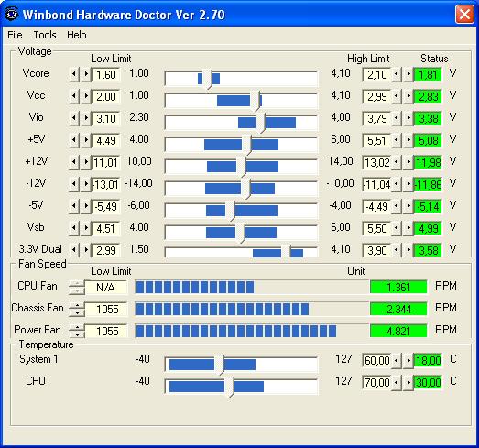The width and height of the screenshot is (479, 448).
Task: Decrease the Vcore low limit with left arrow
Action: coord(73,74)
